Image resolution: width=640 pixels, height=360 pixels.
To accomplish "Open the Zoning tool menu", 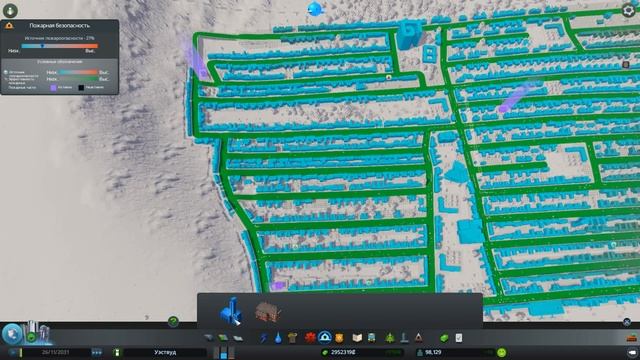I will 223,338.
